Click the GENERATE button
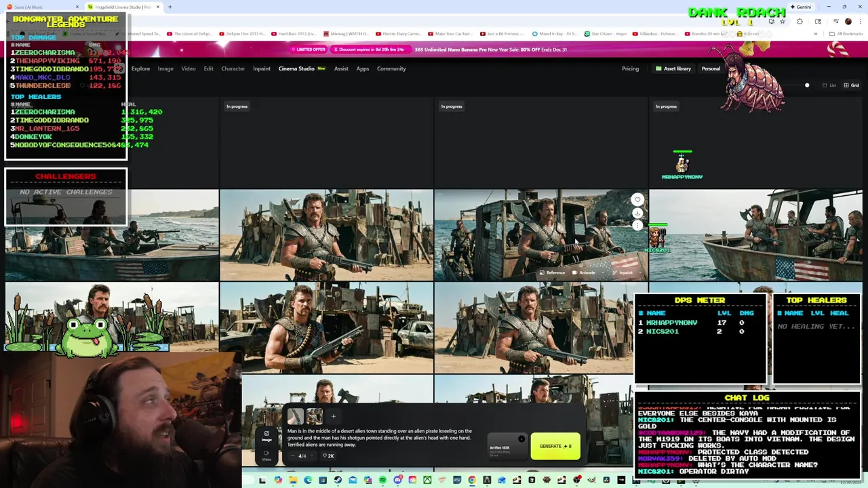The image size is (868, 488). [555, 446]
